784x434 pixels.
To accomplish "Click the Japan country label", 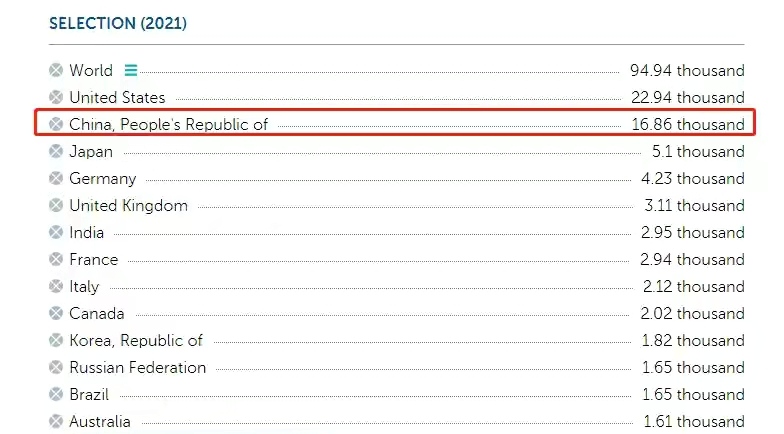I will pos(91,152).
